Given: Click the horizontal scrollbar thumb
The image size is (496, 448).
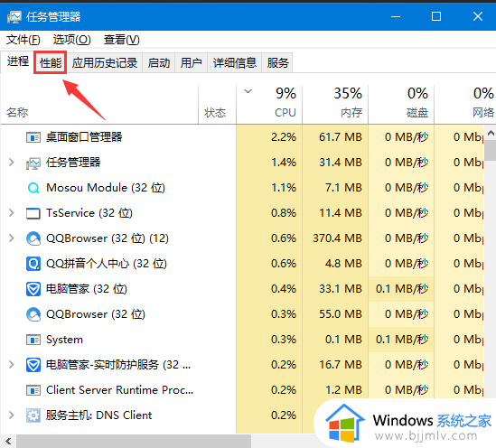Looking at the screenshot, I should pyautogui.click(x=134, y=441).
